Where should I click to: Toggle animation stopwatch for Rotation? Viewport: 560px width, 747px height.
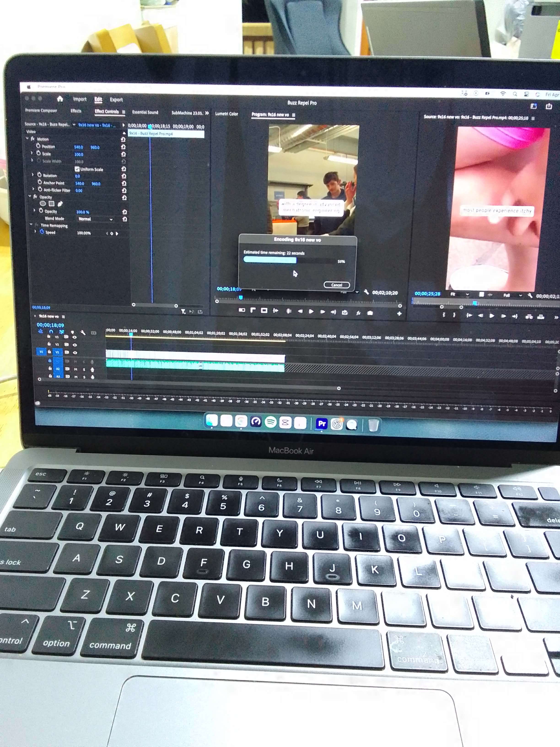point(40,175)
